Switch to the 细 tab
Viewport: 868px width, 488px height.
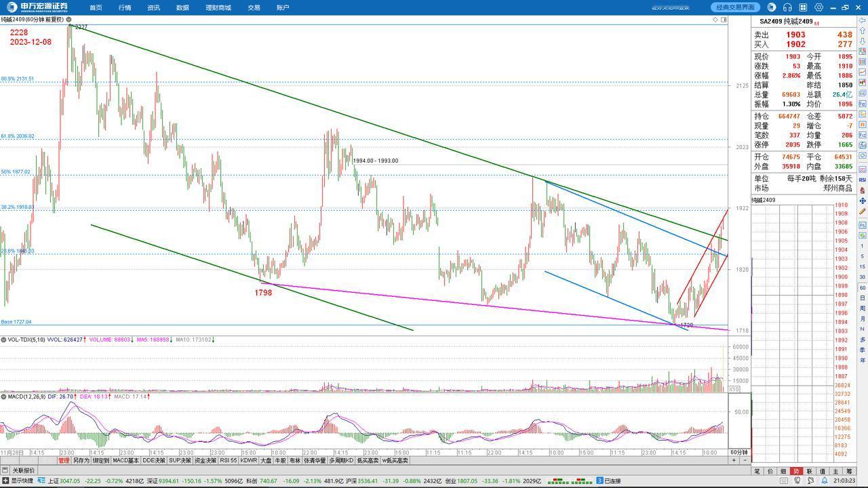(783, 471)
